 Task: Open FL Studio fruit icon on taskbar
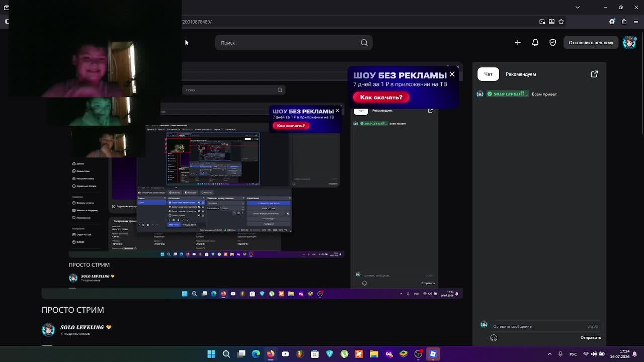pyautogui.click(x=300, y=354)
